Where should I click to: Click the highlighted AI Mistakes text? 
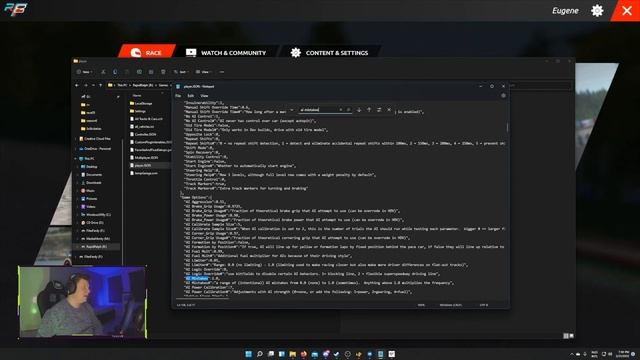197,278
